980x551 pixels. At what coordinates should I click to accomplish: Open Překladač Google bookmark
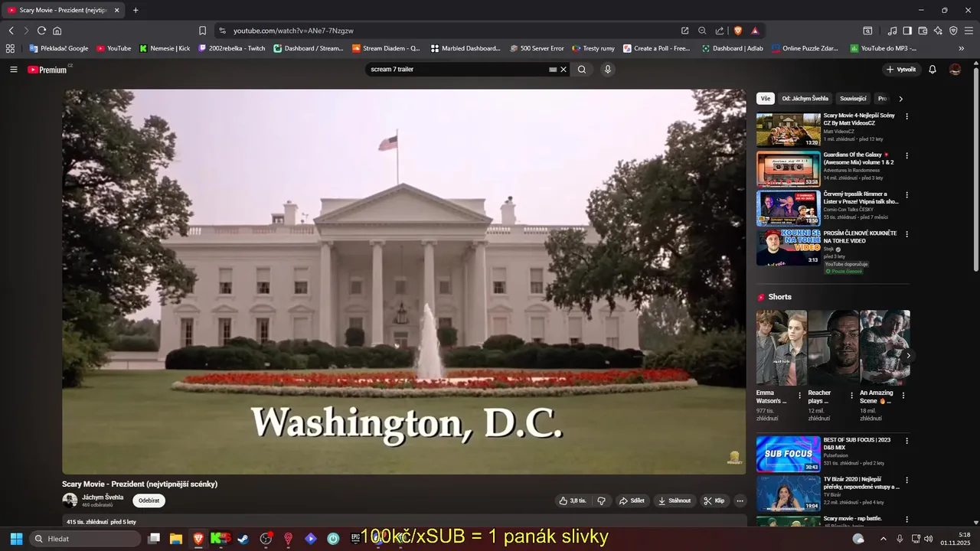(x=59, y=48)
